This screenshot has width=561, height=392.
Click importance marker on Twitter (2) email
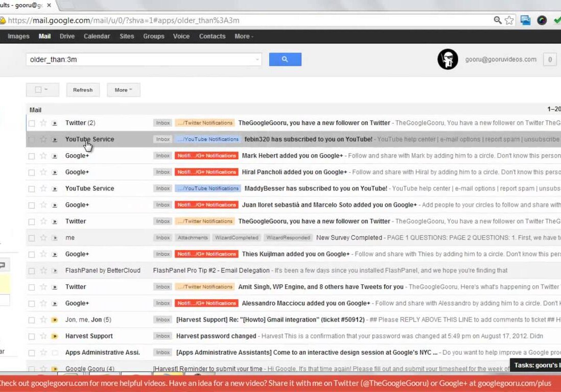55,124
